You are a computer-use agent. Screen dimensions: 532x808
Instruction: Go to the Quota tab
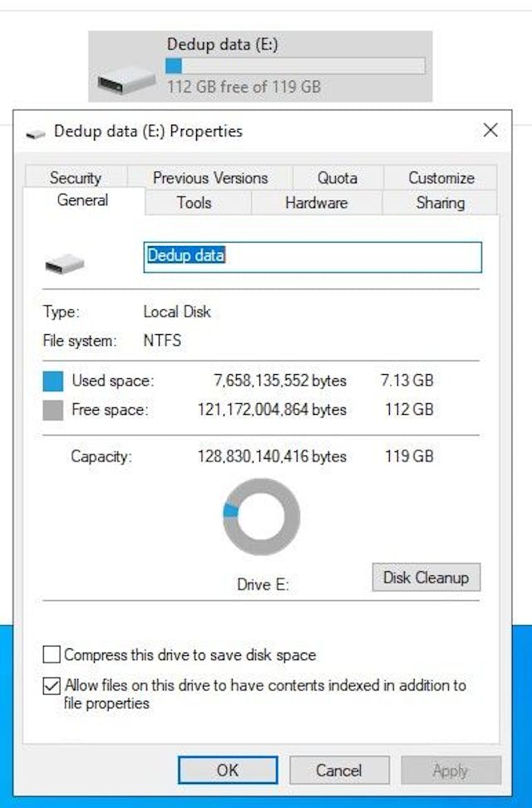pos(337,178)
